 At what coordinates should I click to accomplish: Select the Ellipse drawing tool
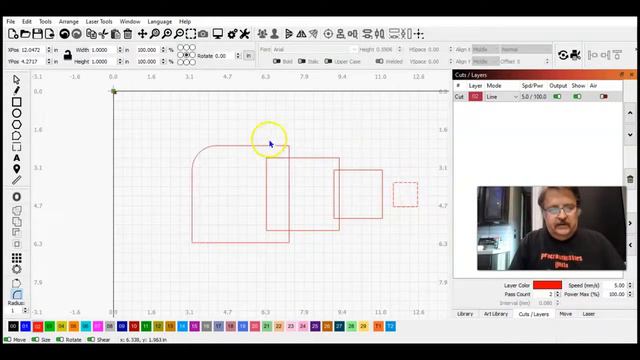[16, 113]
